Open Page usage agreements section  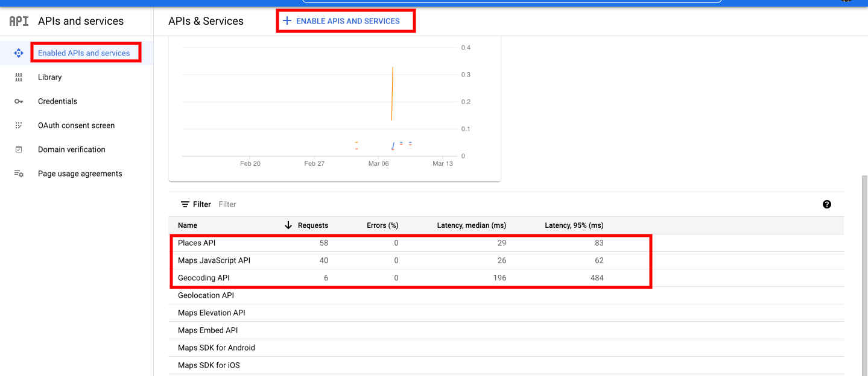80,174
